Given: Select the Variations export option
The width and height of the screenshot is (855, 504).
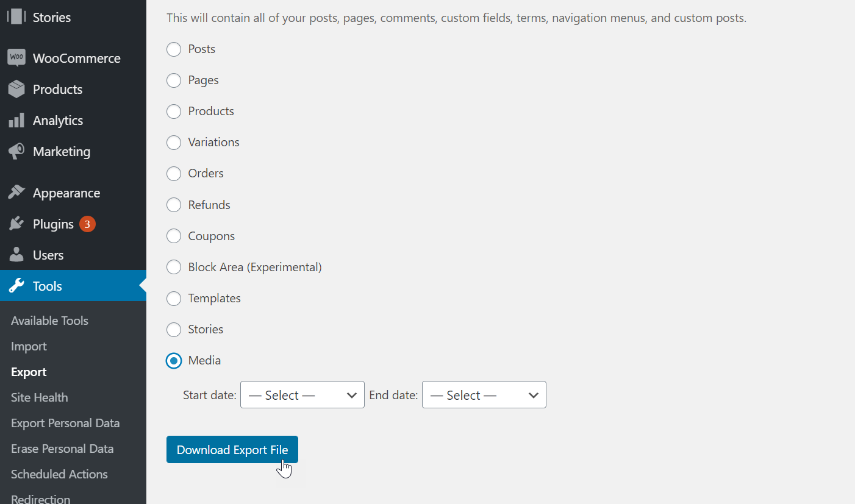Looking at the screenshot, I should 173,143.
